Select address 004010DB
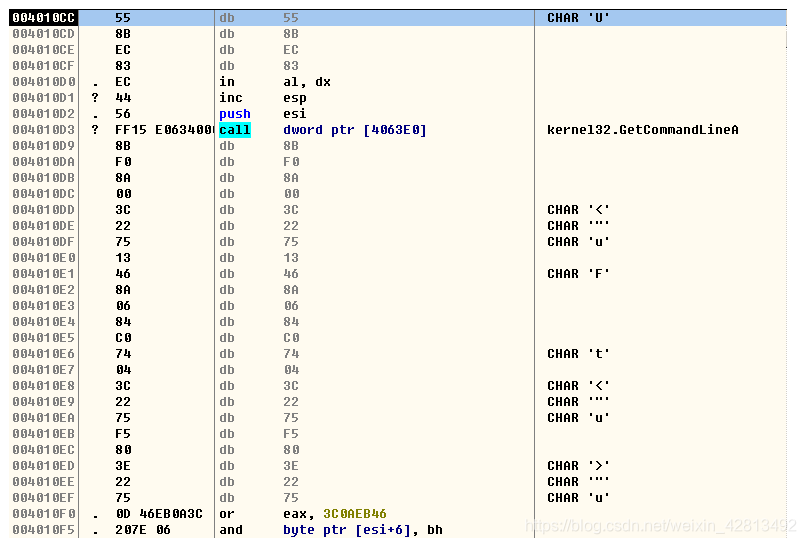 tap(44, 177)
